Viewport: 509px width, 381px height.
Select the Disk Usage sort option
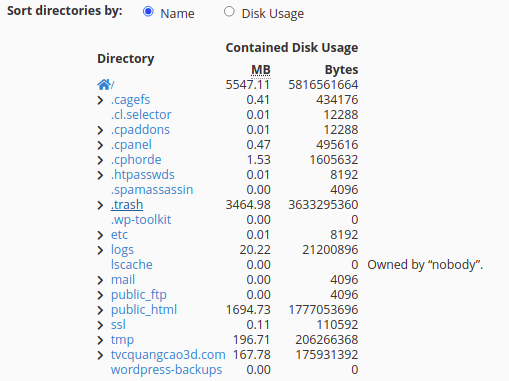[x=229, y=12]
